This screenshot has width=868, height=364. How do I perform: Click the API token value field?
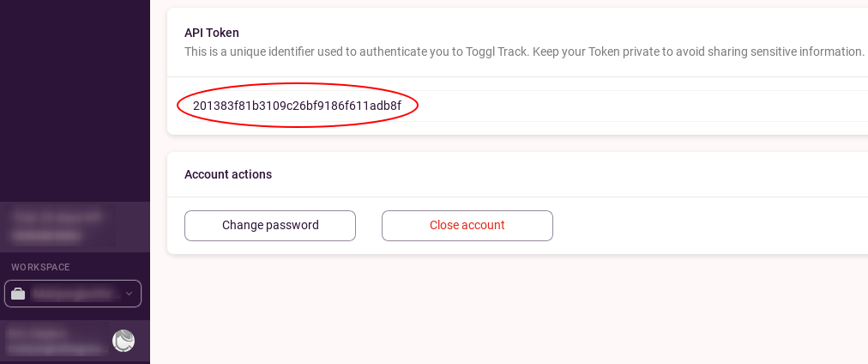click(525, 106)
